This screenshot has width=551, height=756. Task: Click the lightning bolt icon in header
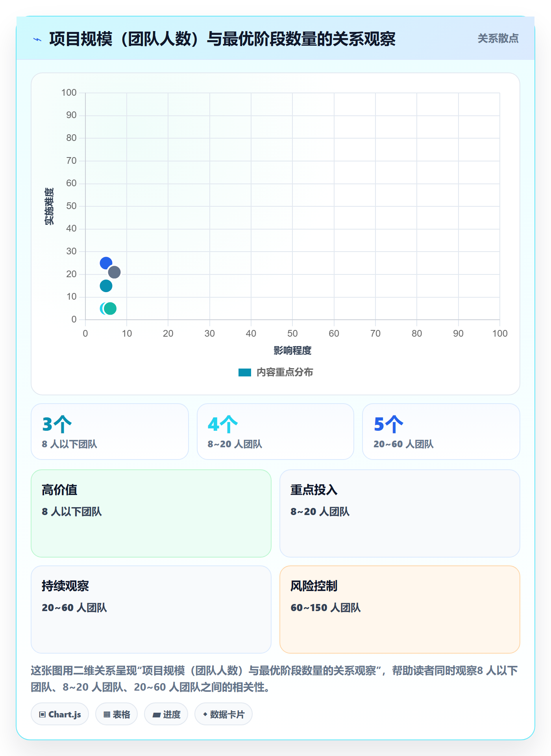(x=37, y=39)
